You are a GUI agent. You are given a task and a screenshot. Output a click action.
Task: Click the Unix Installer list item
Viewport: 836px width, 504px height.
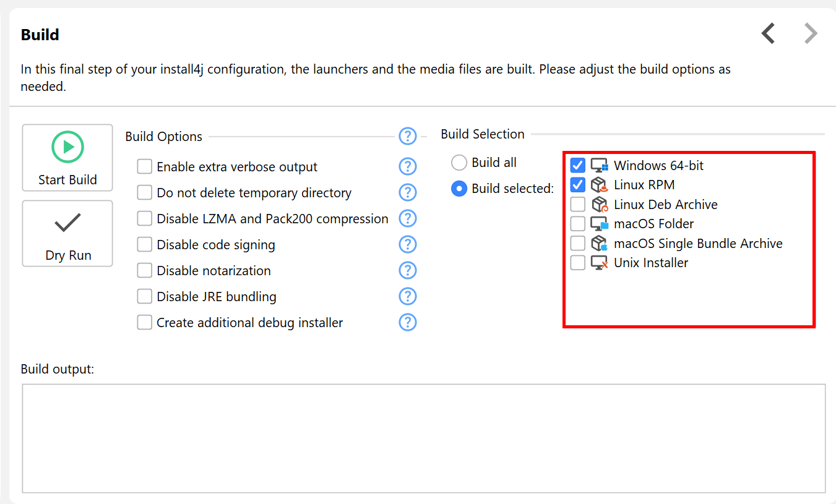click(x=650, y=263)
